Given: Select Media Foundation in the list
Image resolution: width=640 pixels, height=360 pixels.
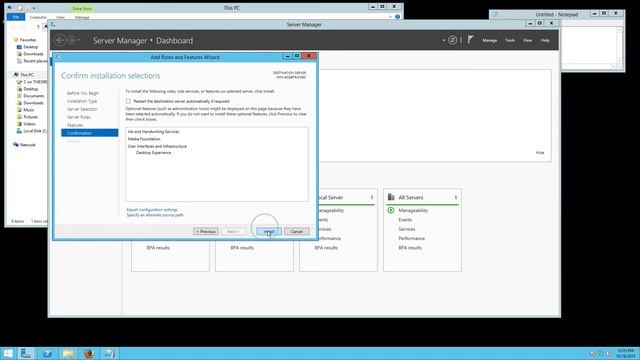Looking at the screenshot, I should pos(144,139).
